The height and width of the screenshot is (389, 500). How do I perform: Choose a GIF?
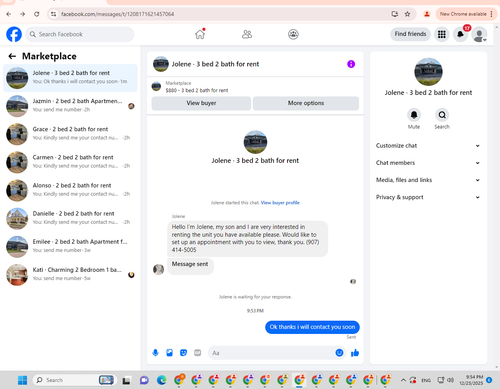pos(198,353)
